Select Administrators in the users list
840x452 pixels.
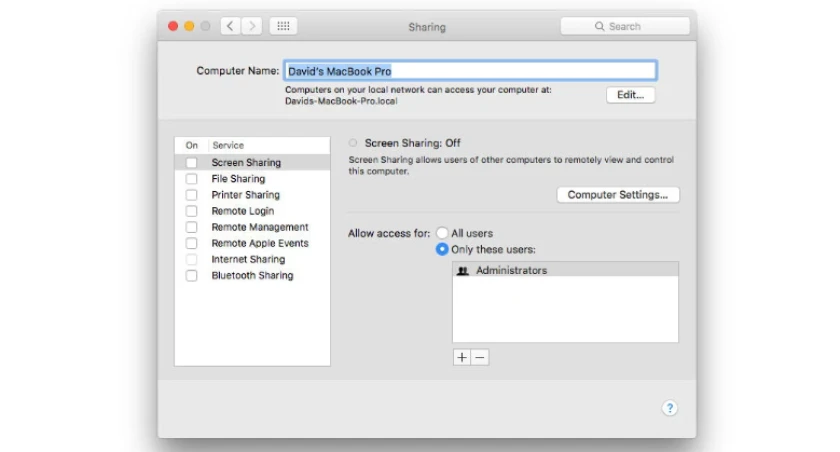tap(565, 270)
